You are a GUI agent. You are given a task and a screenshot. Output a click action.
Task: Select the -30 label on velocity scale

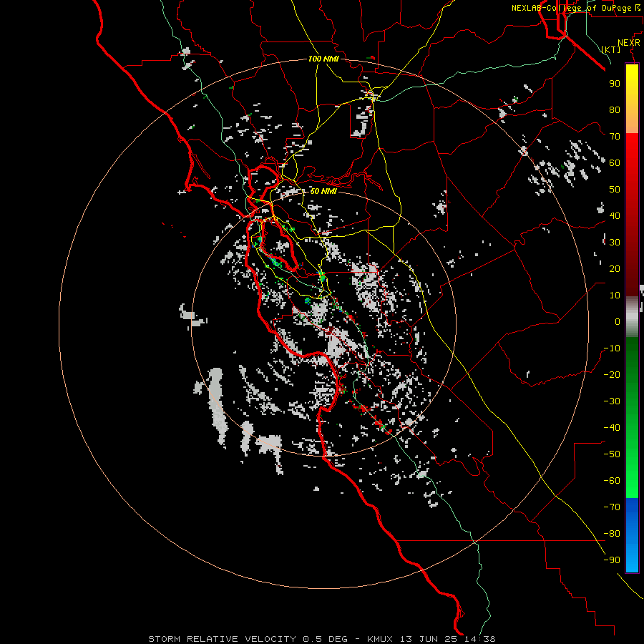(x=612, y=401)
